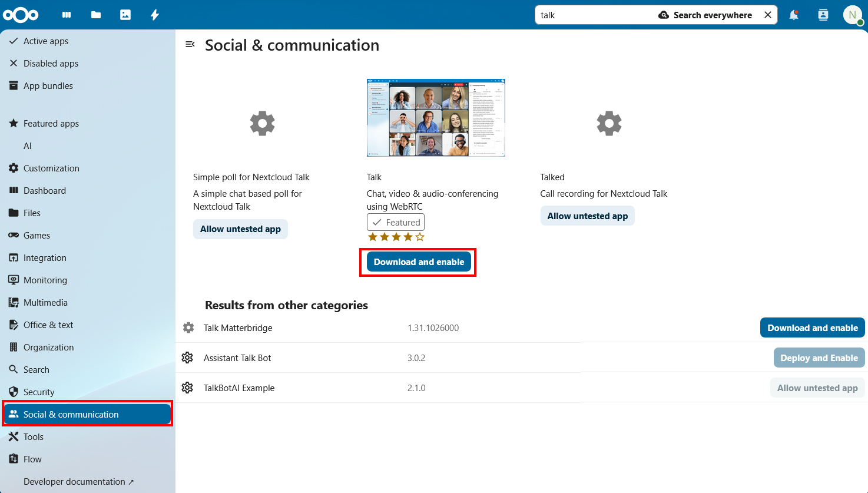Download and enable the Talk app

coord(419,262)
